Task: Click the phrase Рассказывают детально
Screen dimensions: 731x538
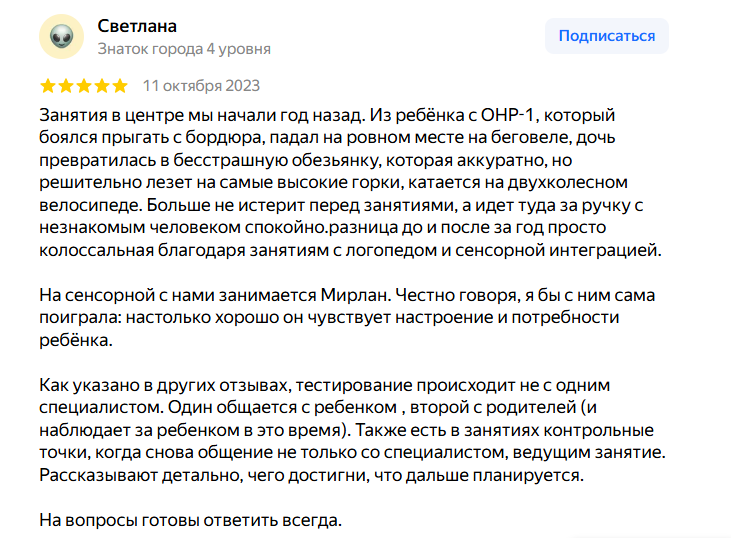Action: pyautogui.click(x=140, y=475)
